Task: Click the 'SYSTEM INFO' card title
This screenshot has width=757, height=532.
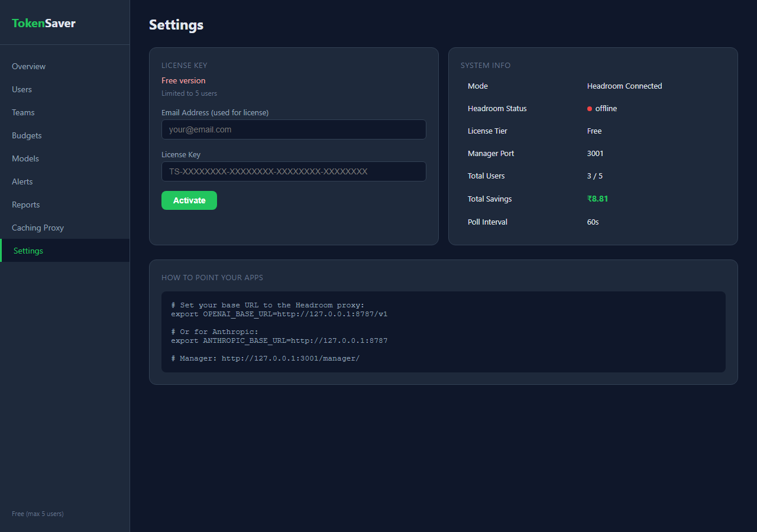Action: click(486, 66)
